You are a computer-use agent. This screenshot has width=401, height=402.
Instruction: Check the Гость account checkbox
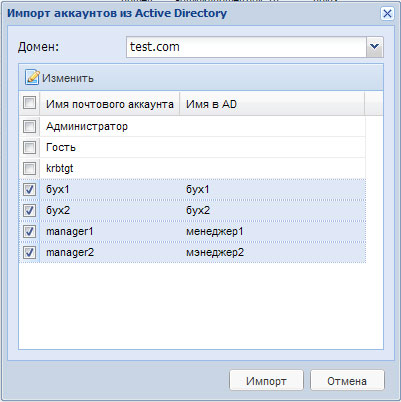(29, 147)
